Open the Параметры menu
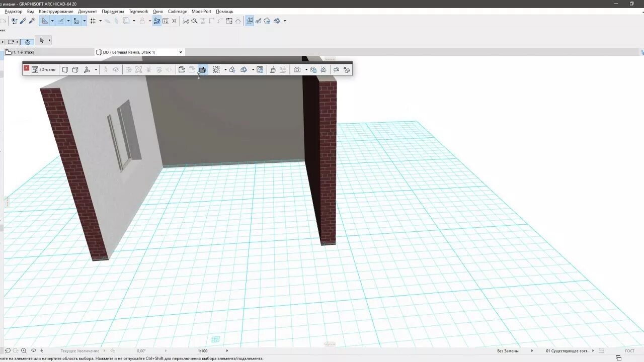Image resolution: width=644 pixels, height=362 pixels. (113, 11)
